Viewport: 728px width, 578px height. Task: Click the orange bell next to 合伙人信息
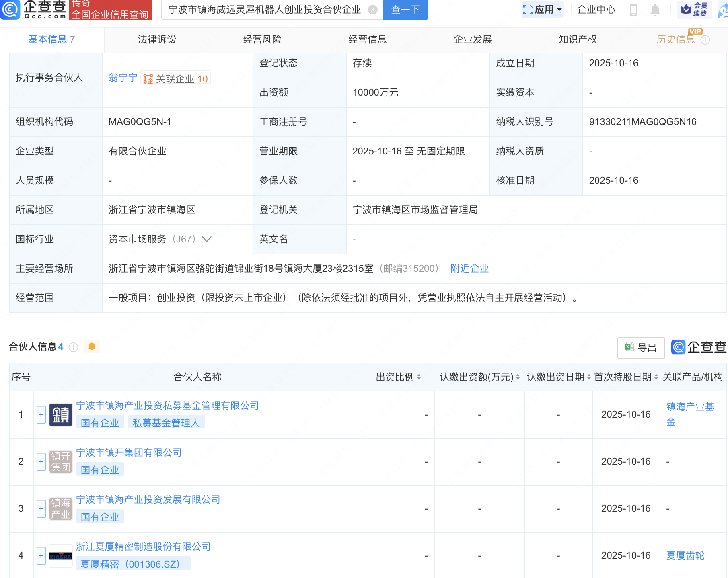point(92,346)
